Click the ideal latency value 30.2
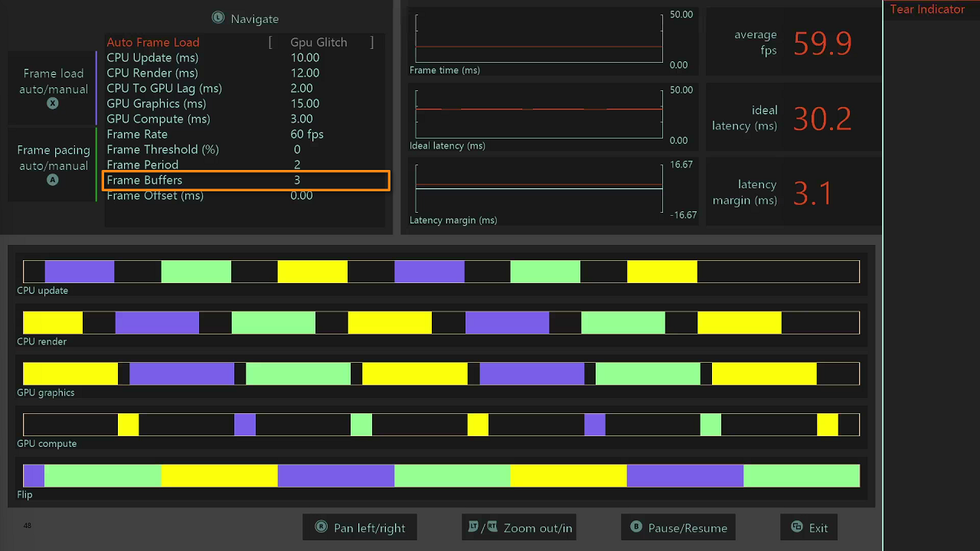The image size is (980, 551). (x=822, y=119)
